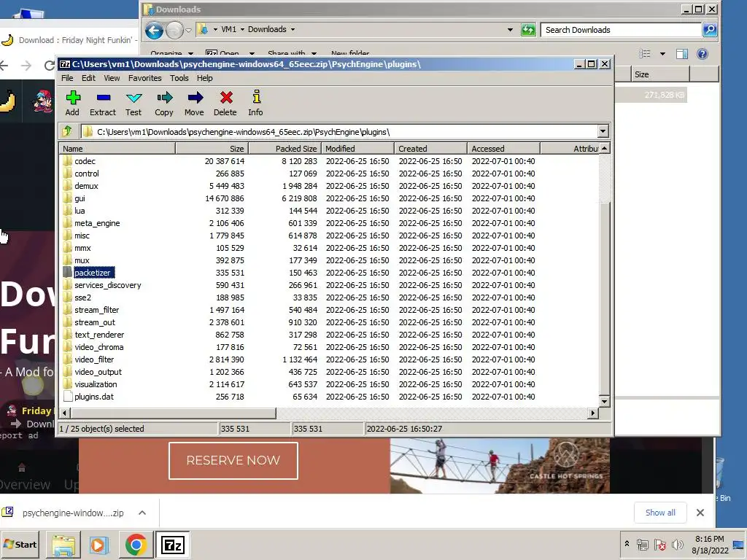The height and width of the screenshot is (560, 747).
Task: Click the horizontal scrollbar right arrow
Action: 592,413
